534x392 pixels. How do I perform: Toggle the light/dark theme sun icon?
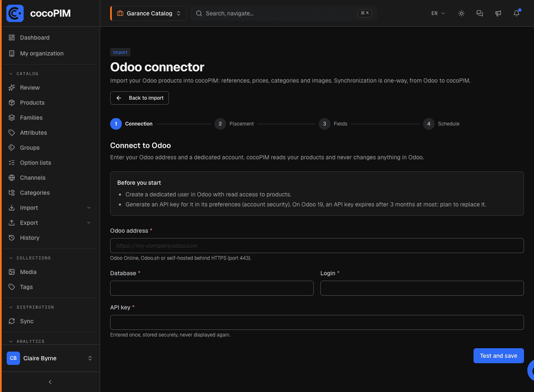click(x=461, y=13)
